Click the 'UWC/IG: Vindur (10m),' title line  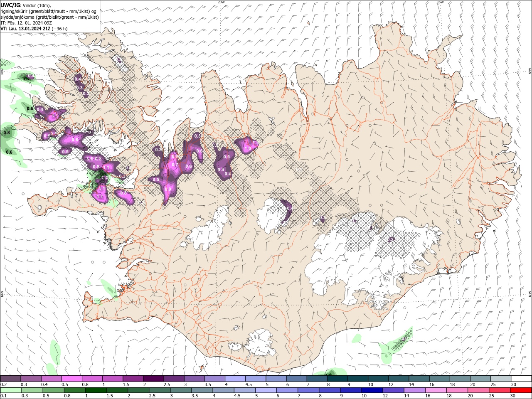(26, 5)
